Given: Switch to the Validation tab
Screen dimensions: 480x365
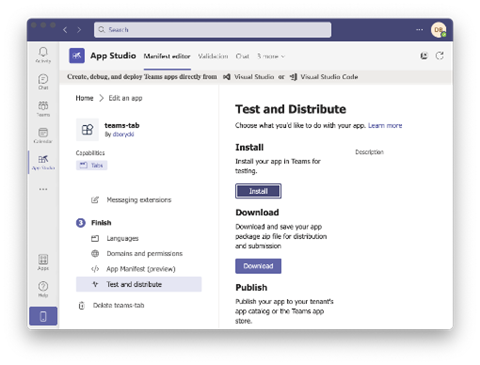Looking at the screenshot, I should 213,56.
